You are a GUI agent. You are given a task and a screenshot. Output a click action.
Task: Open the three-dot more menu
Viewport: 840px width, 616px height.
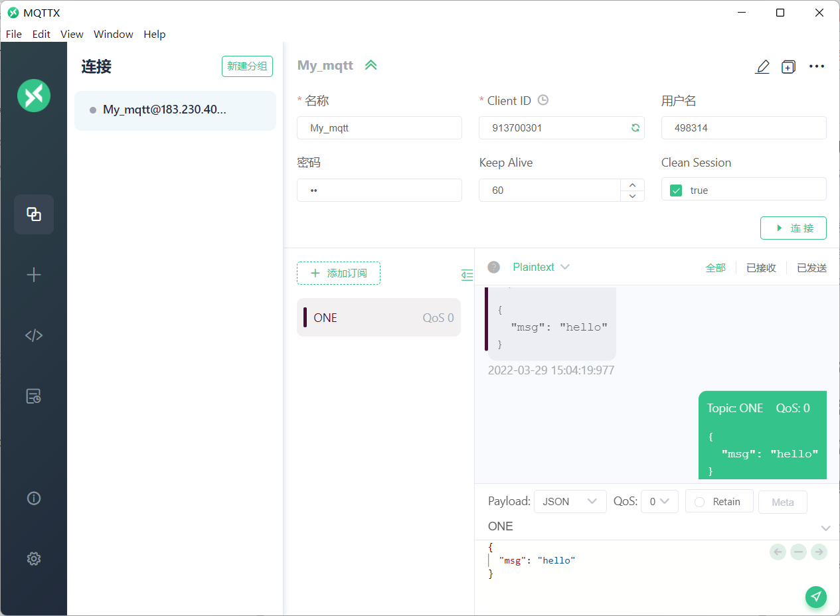click(817, 66)
